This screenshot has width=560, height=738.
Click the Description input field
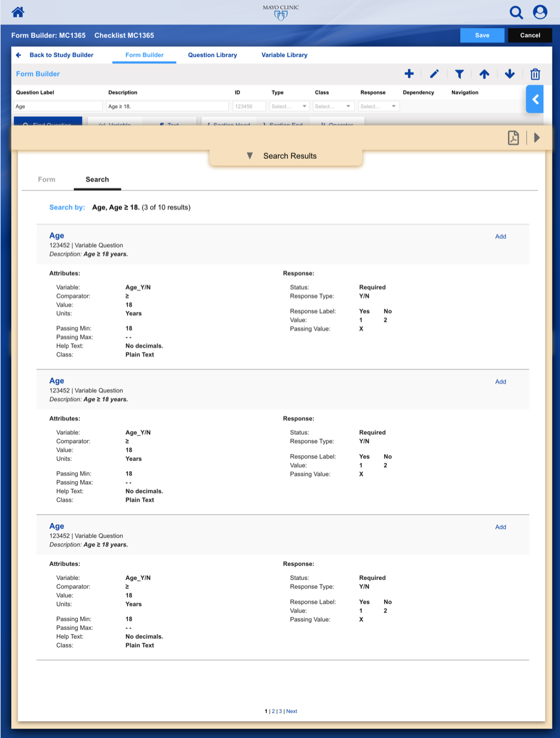coord(167,106)
